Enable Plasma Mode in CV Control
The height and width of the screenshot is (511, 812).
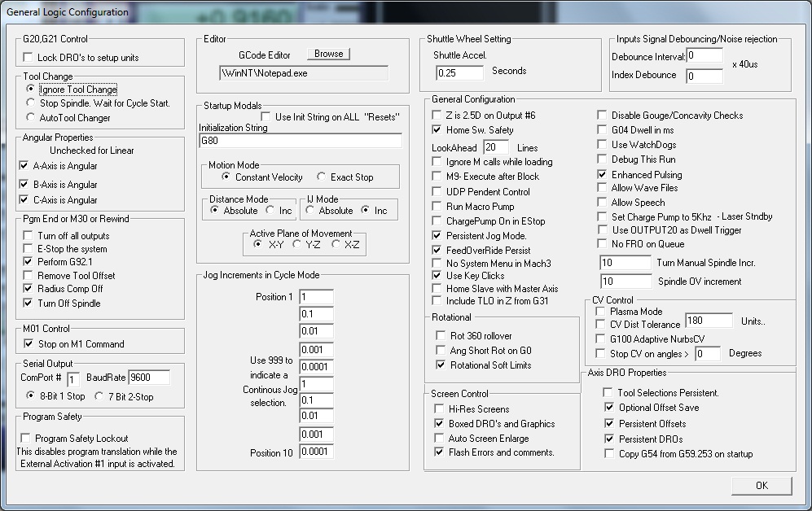[600, 311]
